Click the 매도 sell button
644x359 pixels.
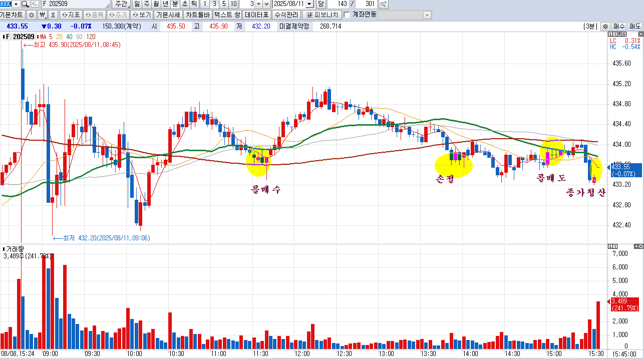click(x=635, y=26)
